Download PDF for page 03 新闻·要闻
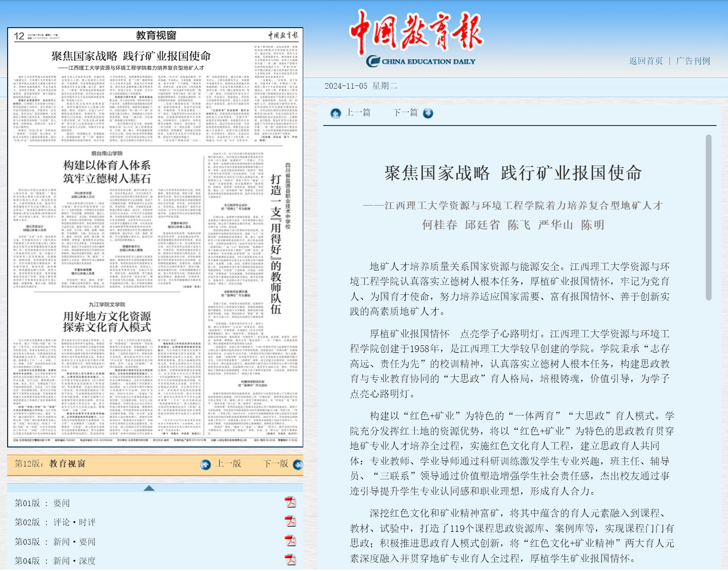 point(290,541)
